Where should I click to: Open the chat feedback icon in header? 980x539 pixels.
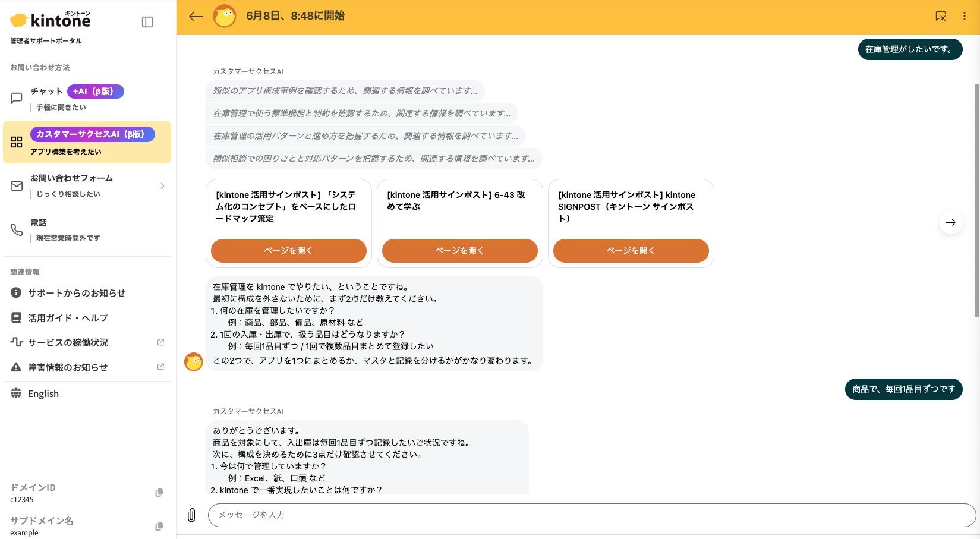941,16
